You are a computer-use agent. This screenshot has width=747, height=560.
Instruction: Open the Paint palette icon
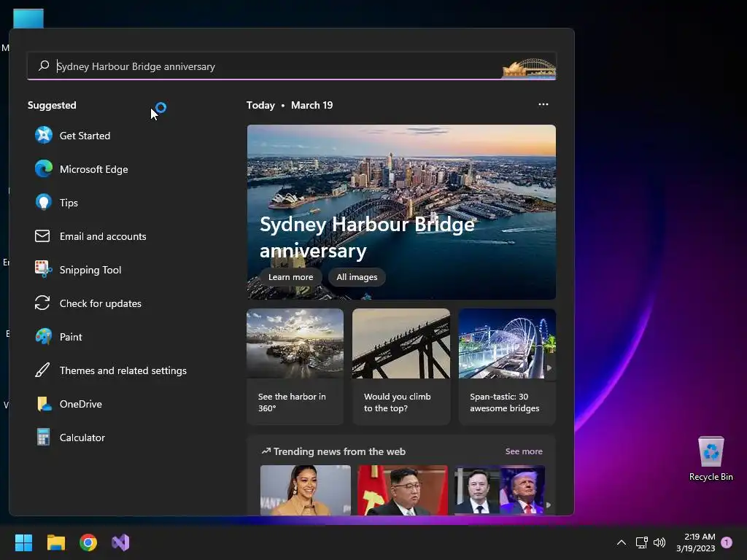[x=43, y=337]
